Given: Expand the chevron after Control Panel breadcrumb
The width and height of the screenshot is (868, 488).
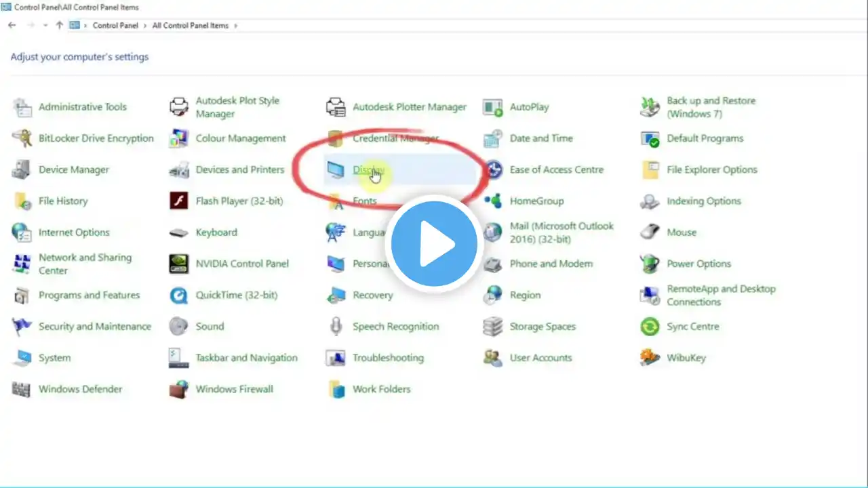Looking at the screenshot, I should pyautogui.click(x=144, y=26).
